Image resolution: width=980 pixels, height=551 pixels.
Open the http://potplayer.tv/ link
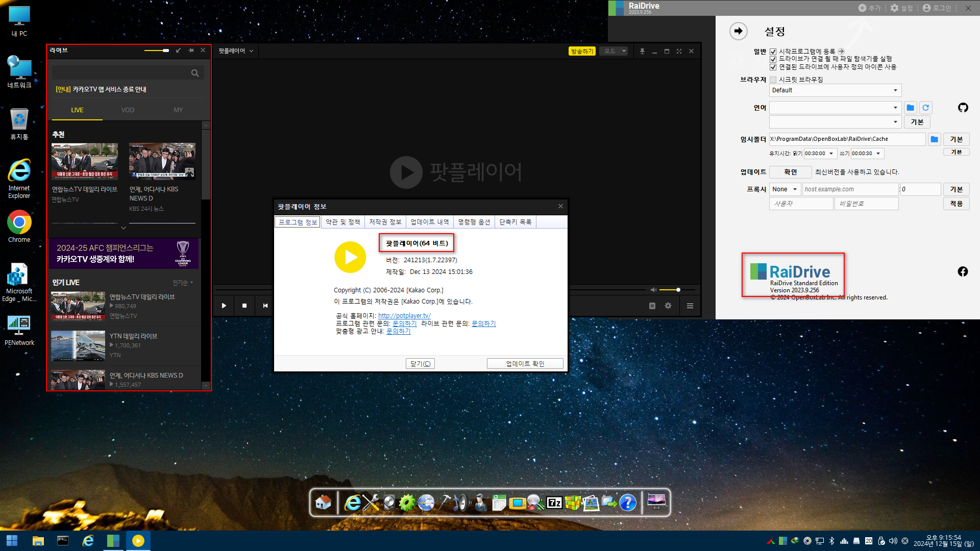[x=404, y=316]
